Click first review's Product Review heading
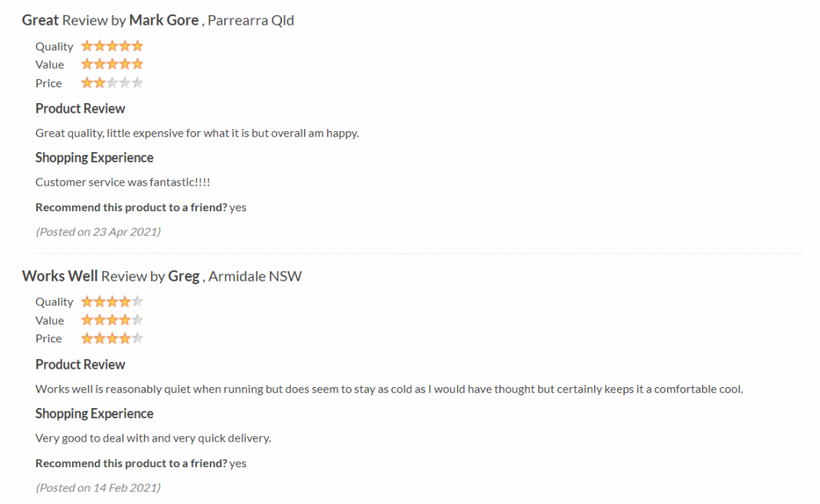Screen dimensions: 820x504 point(81,109)
